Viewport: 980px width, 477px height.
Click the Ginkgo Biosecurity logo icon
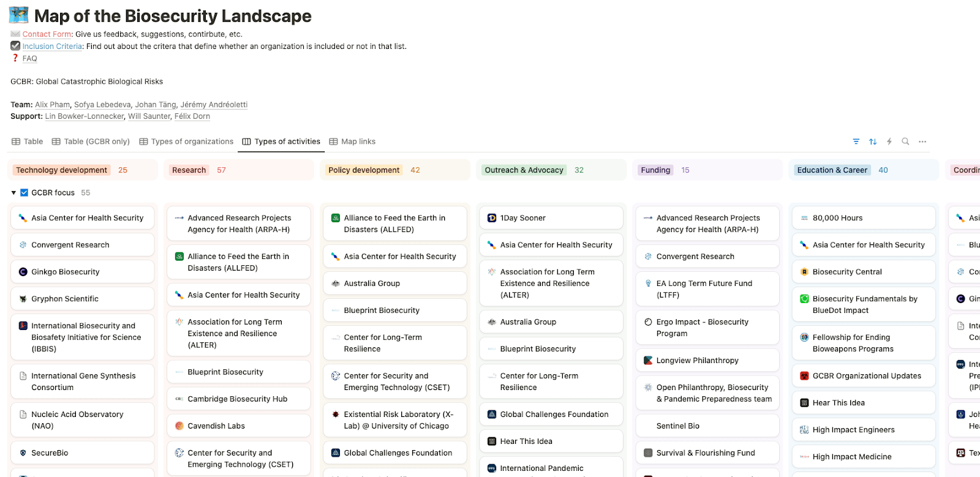coord(23,272)
